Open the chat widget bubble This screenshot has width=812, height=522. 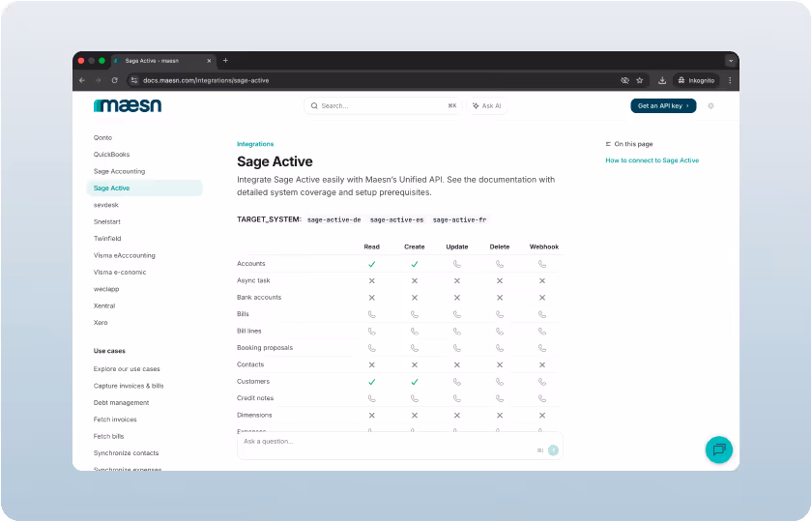point(719,449)
